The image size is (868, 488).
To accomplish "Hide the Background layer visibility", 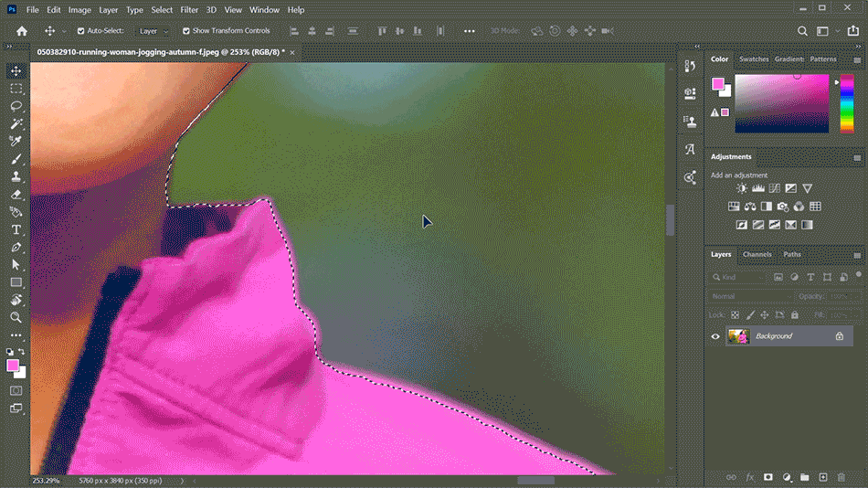I will [715, 336].
